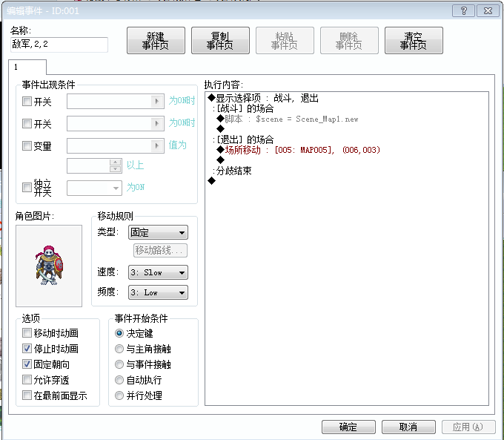Select the empty line under 场所移动 command
The width and height of the screenshot is (504, 440).
click(x=221, y=160)
